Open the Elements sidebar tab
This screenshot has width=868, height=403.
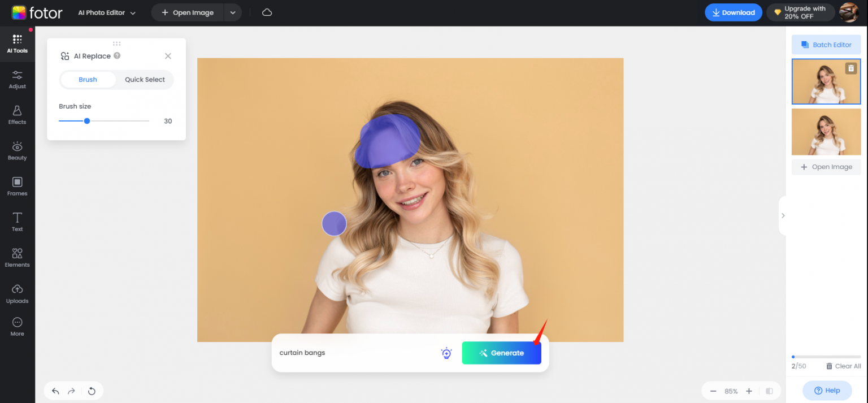(x=17, y=257)
